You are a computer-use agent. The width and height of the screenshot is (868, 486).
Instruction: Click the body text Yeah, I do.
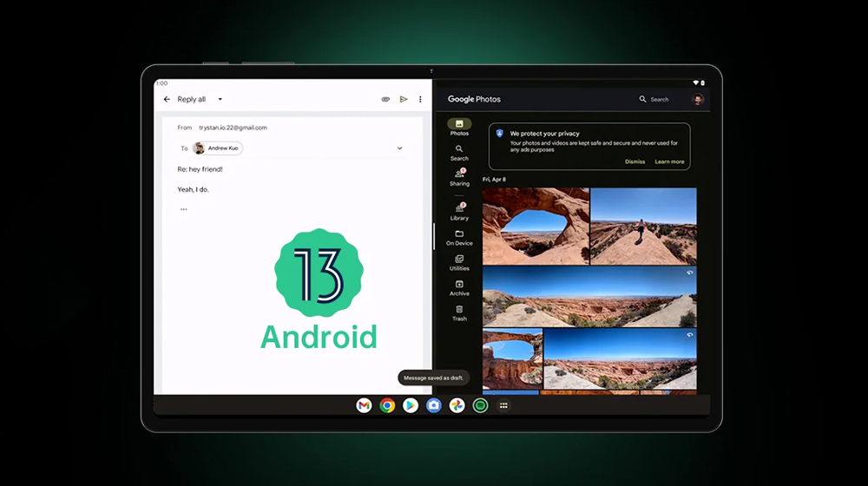194,189
